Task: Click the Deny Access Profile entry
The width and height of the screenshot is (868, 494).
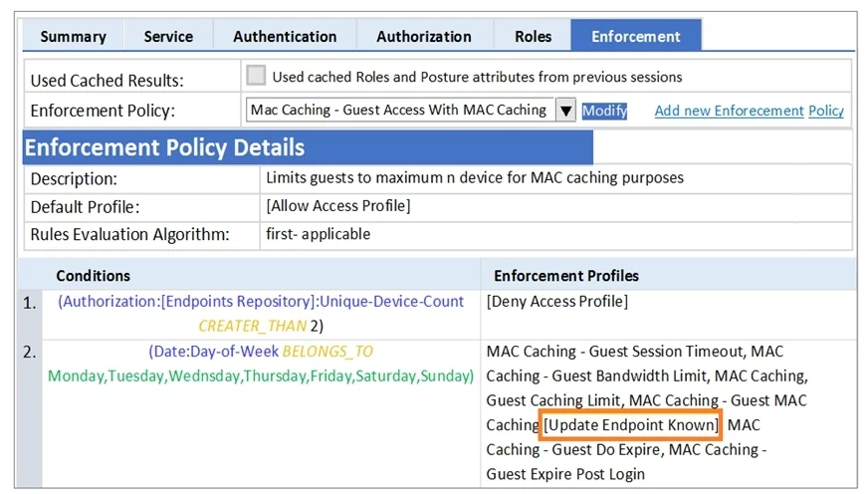Action: pyautogui.click(x=556, y=301)
